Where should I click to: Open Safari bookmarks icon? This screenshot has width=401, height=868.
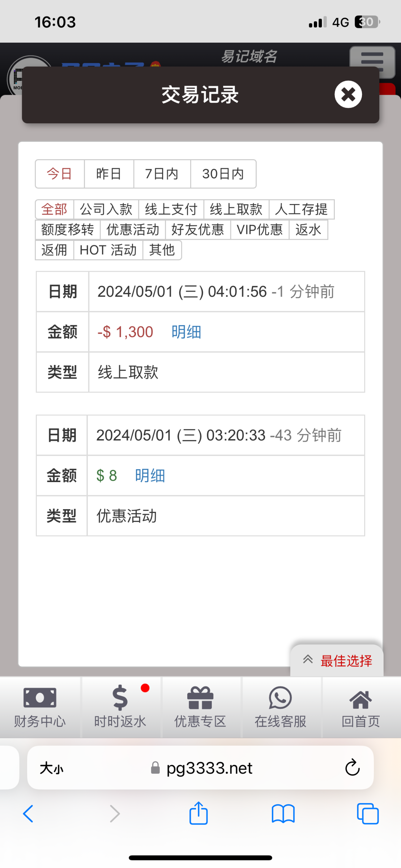click(x=283, y=814)
